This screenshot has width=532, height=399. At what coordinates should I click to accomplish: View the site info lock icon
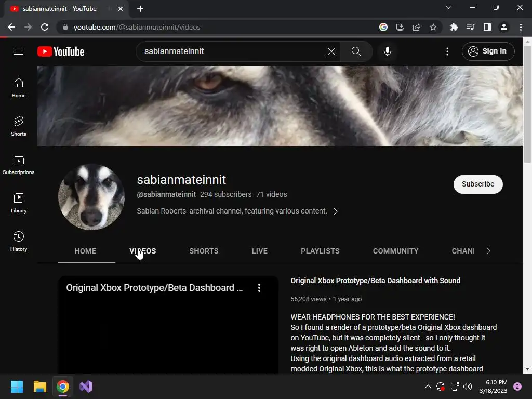point(65,27)
